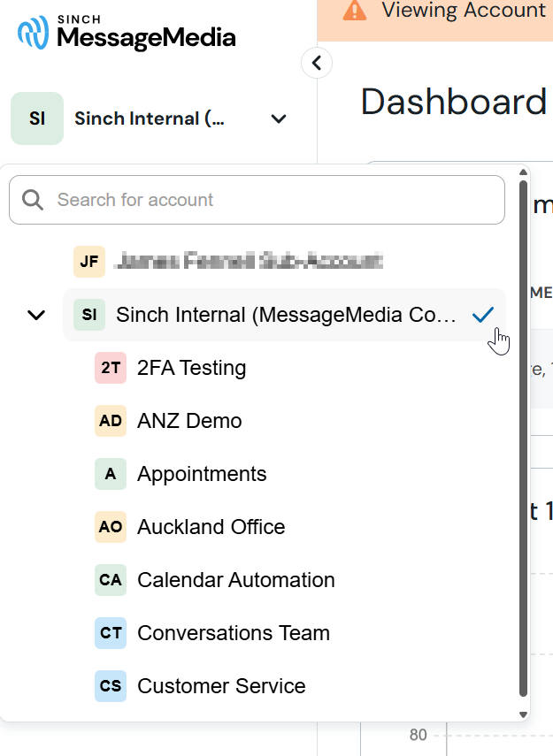Click the AO avatar badge
The width and height of the screenshot is (553, 756).
click(x=111, y=527)
